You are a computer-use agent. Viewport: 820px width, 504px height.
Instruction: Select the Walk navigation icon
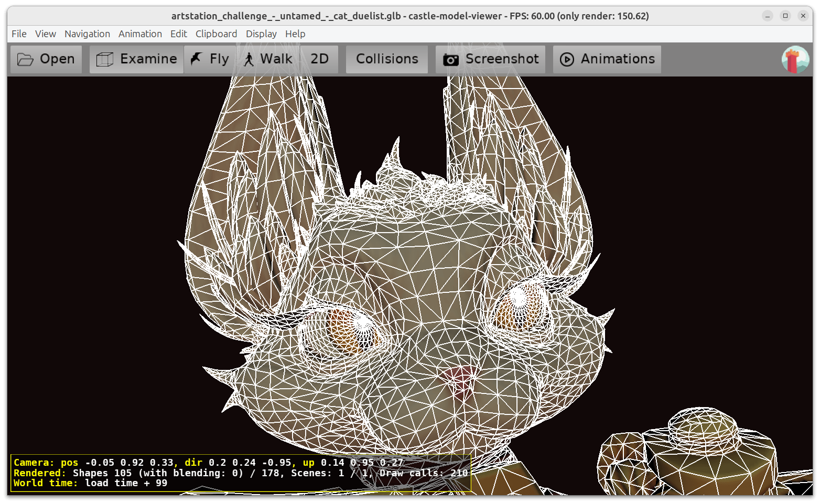coord(250,59)
